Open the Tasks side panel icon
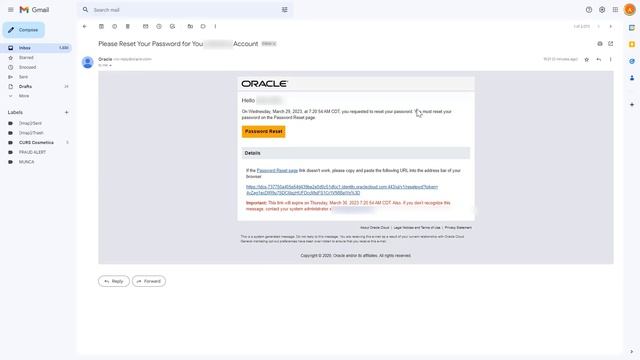 (x=632, y=61)
